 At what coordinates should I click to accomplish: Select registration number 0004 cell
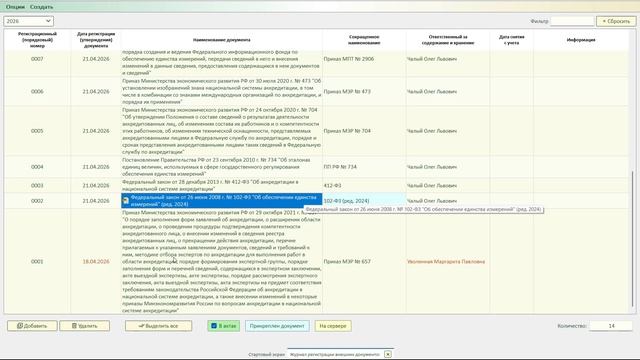[37, 167]
